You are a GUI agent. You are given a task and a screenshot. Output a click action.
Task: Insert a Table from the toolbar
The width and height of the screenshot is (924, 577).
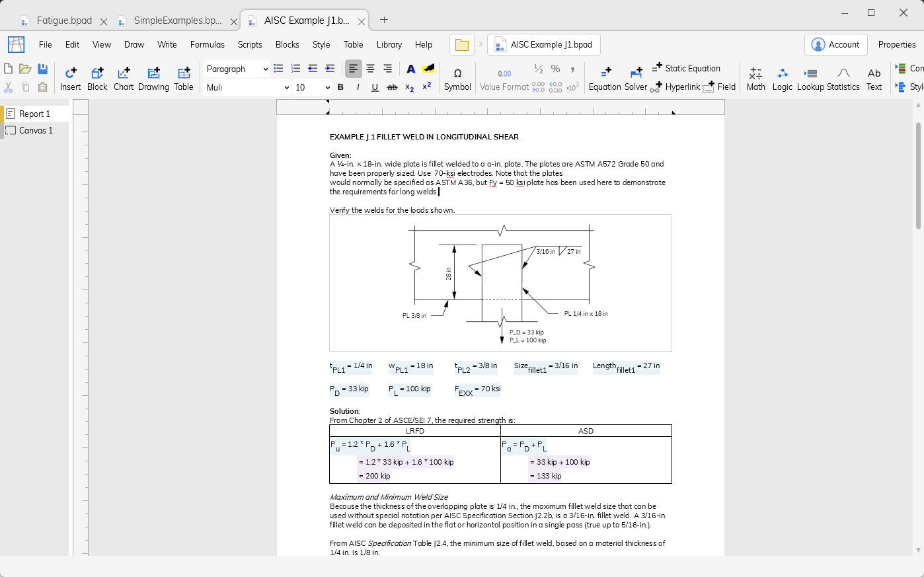(184, 78)
